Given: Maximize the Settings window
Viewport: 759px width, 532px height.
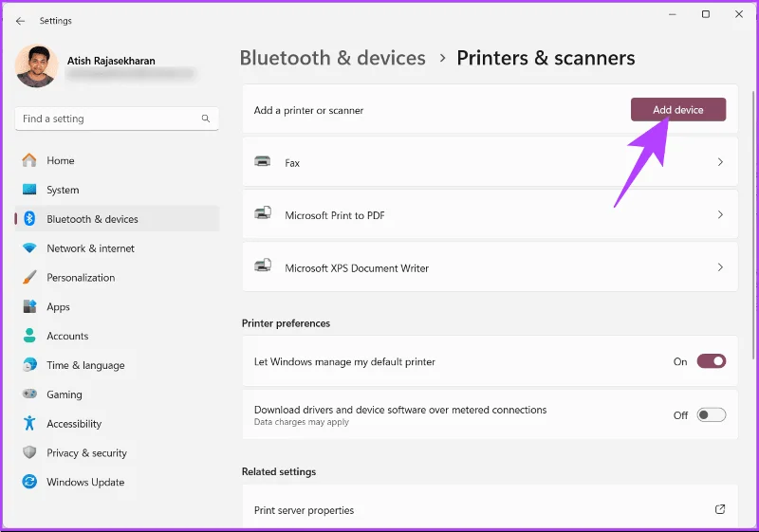Looking at the screenshot, I should (706, 14).
